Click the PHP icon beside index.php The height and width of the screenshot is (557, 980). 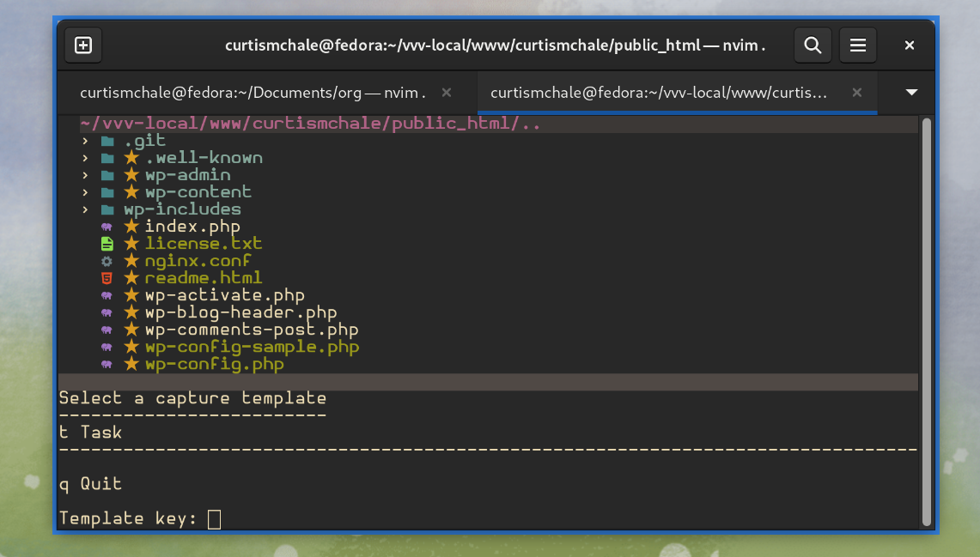pyautogui.click(x=107, y=227)
